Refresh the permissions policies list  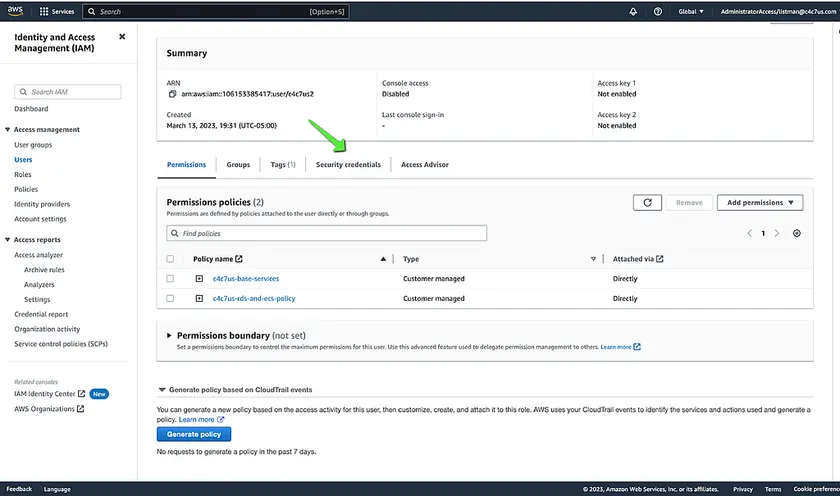click(x=647, y=202)
